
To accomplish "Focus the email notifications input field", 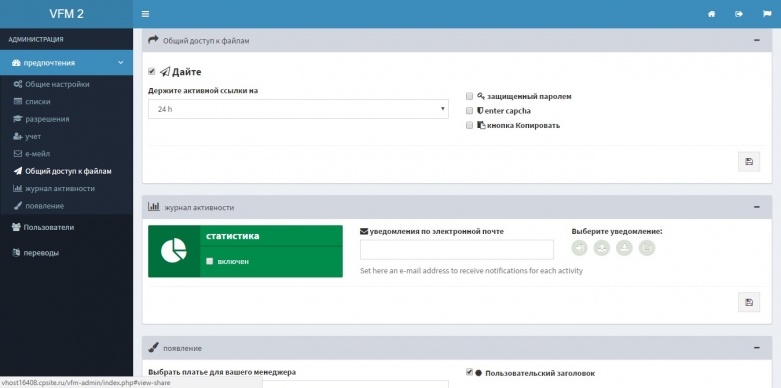I will pyautogui.click(x=457, y=250).
